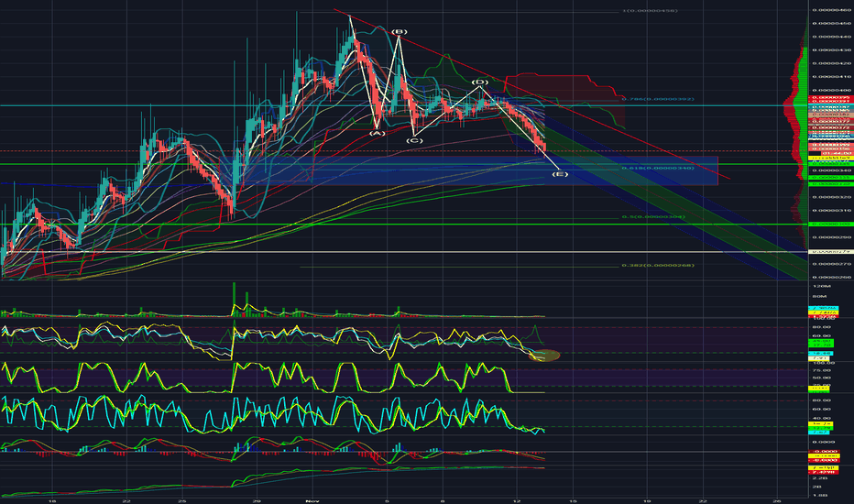Select the cyan horizontal line at the 0.786 level

coord(403,105)
